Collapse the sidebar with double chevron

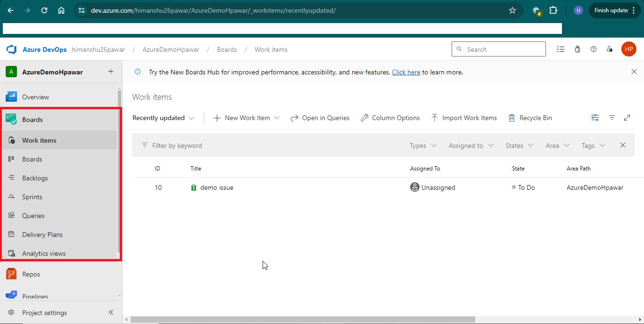point(111,312)
